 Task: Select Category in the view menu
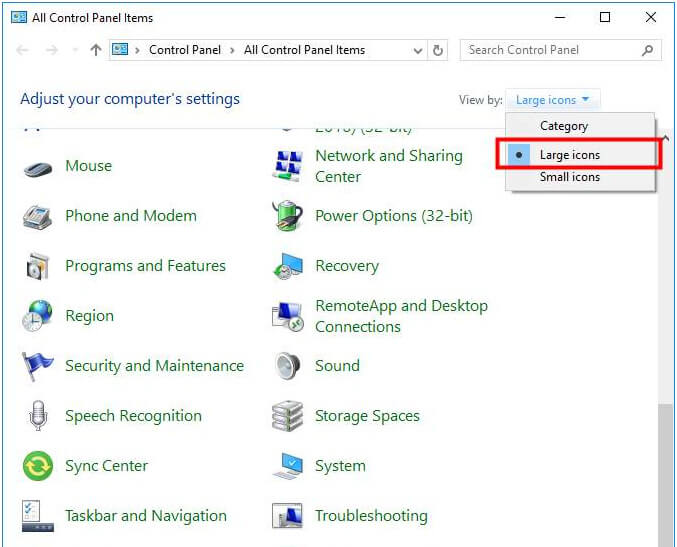pyautogui.click(x=580, y=126)
